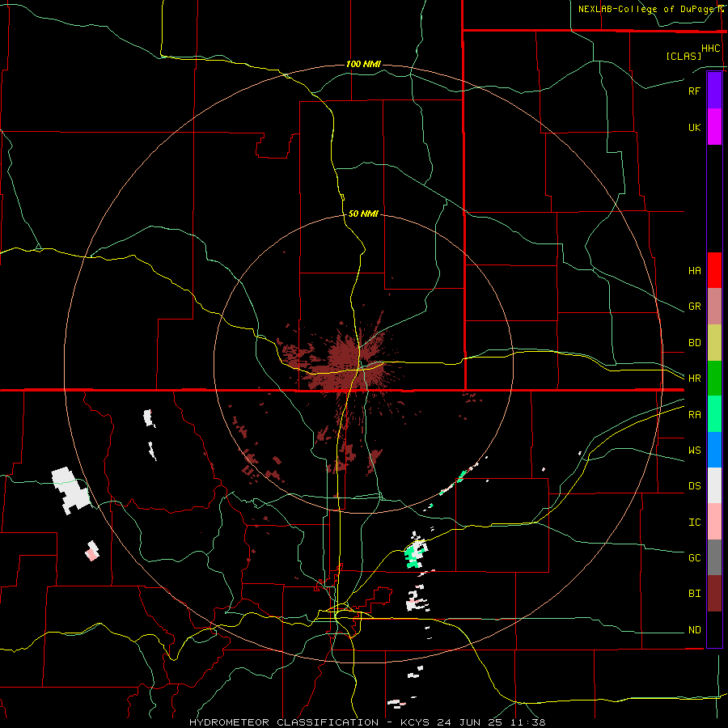
Task: Select the BD legend label
Action: (694, 343)
